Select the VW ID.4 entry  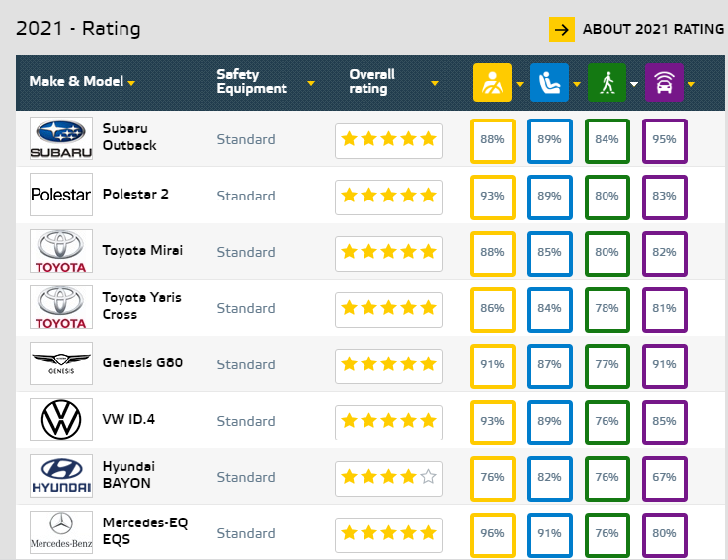(128, 420)
